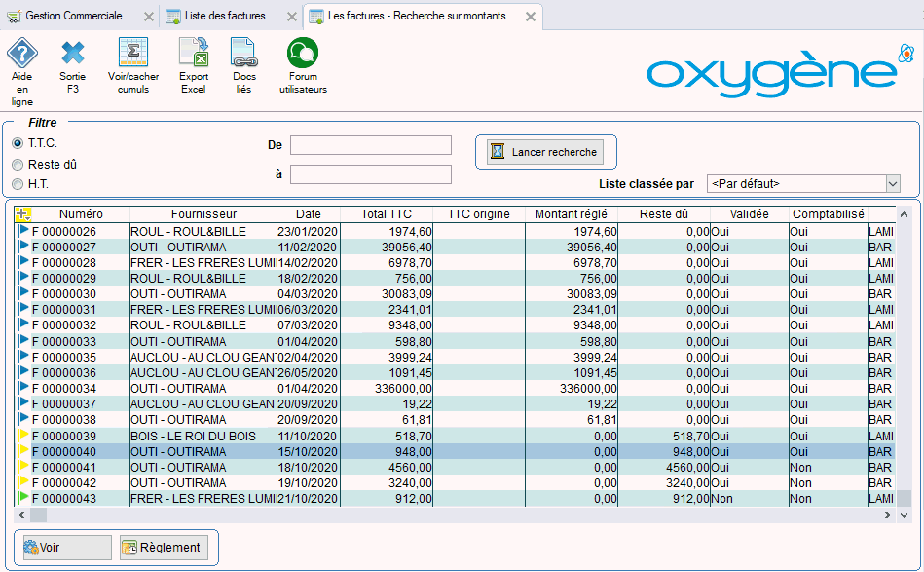The height and width of the screenshot is (572, 924).
Task: Select the H.T. filter radio button
Action: click(x=18, y=184)
